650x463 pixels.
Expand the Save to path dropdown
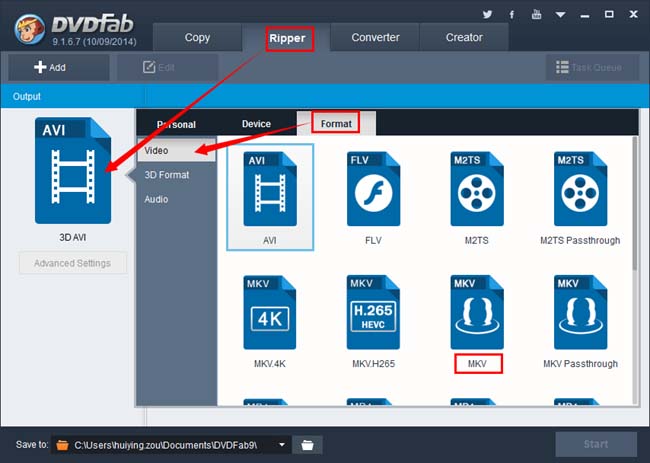click(x=282, y=445)
